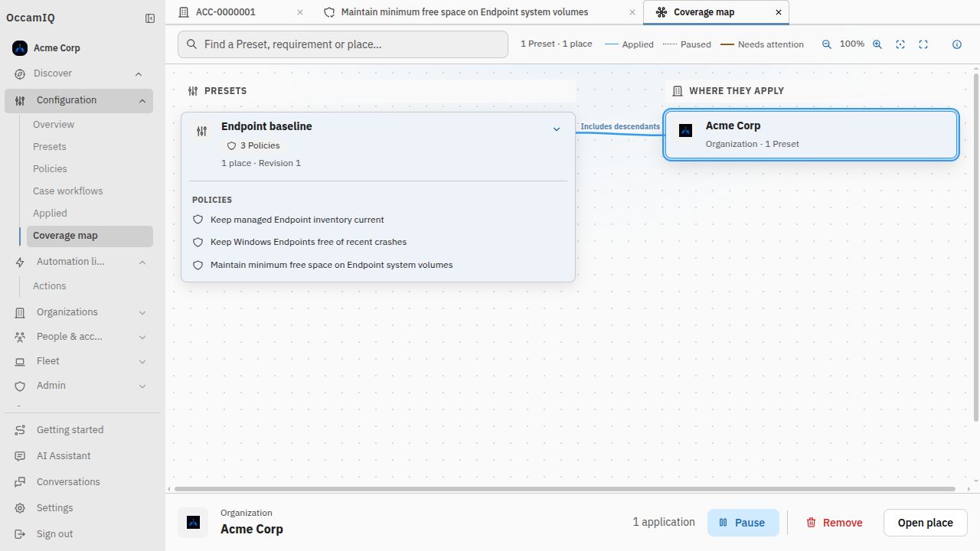
Task: Open Presets in Configuration menu
Action: pos(50,147)
